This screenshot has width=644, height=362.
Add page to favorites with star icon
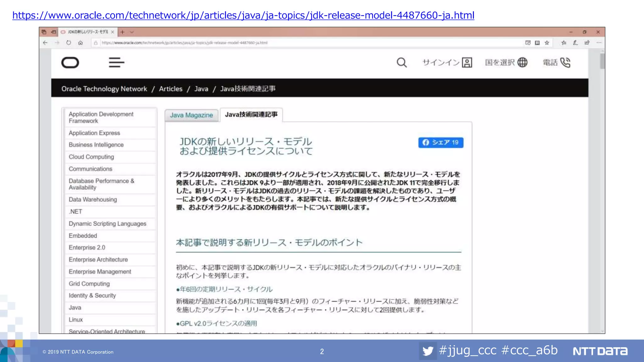point(547,43)
